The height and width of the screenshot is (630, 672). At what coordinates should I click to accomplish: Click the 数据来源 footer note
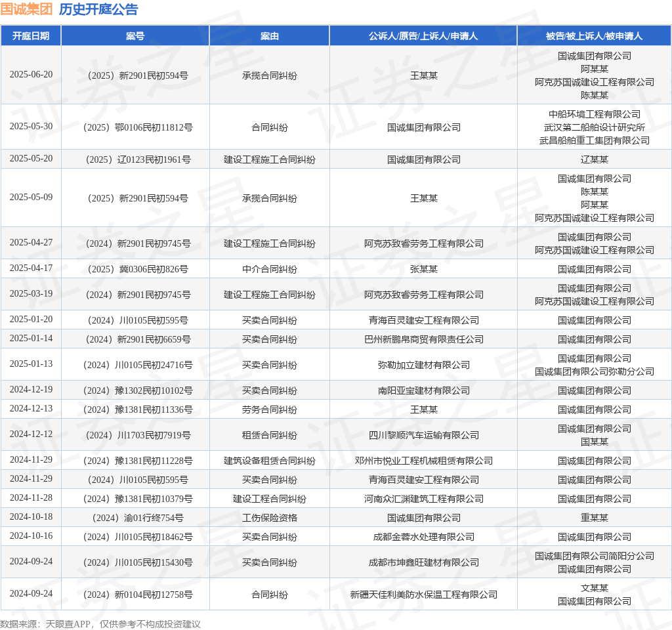pyautogui.click(x=100, y=624)
